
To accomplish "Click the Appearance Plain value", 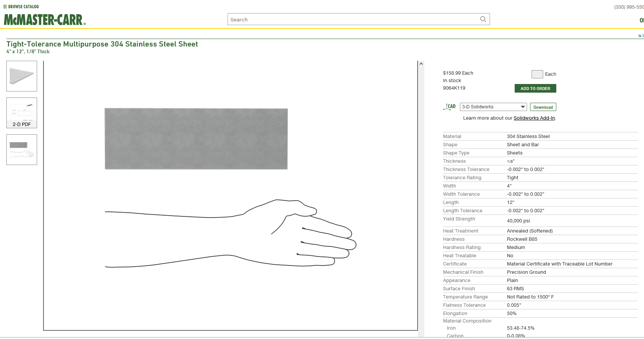I will coord(512,280).
